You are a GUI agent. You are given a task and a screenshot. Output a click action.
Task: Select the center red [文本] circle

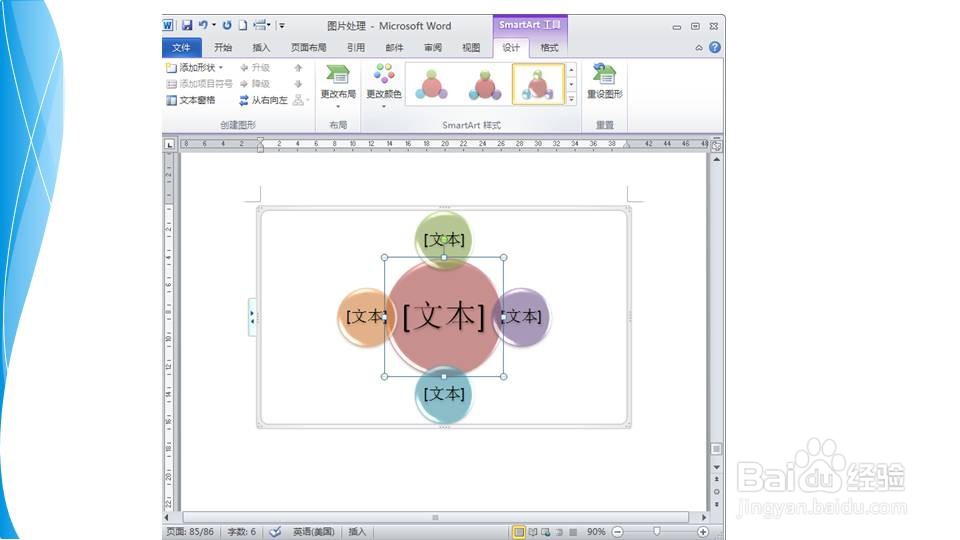[x=444, y=317]
